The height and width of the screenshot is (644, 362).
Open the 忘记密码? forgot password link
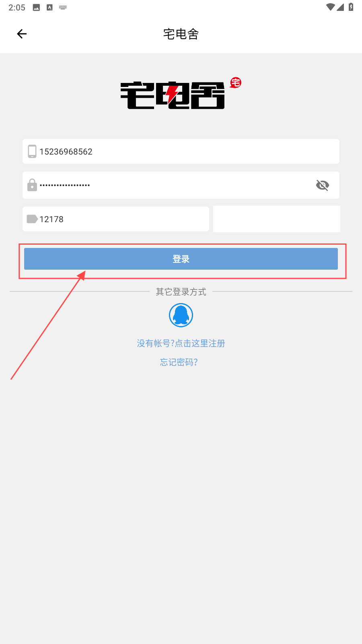(x=179, y=362)
